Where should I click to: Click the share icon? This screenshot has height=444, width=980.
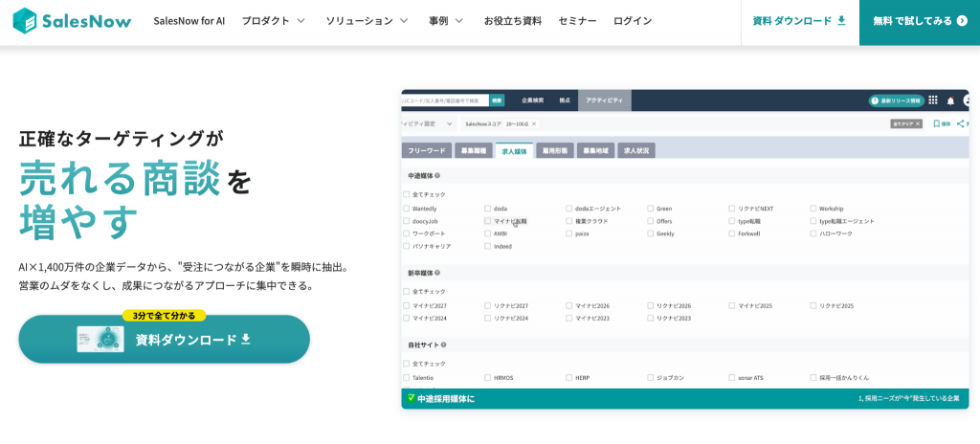coord(961,123)
